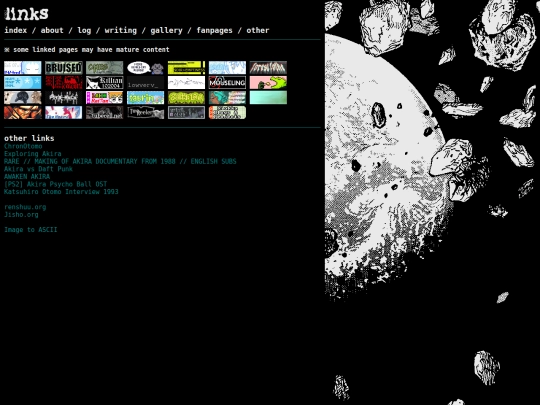Click the teal-haired character site button
Image resolution: width=540 pixels, height=405 pixels.
coord(227,98)
